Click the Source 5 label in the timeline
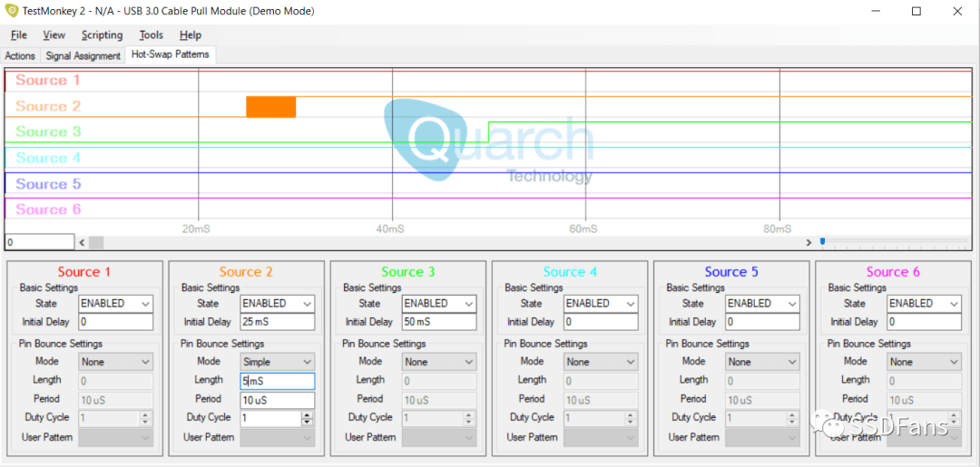Image resolution: width=980 pixels, height=467 pixels. coord(49,184)
